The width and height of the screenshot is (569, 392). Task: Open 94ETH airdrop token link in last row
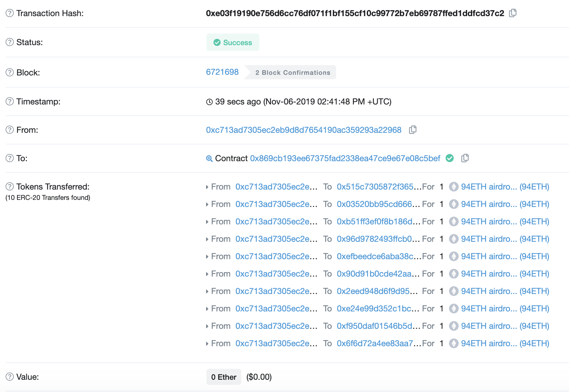[505, 343]
